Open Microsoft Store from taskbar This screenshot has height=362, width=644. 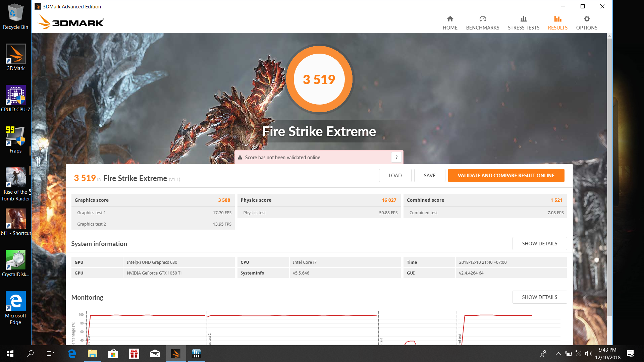pyautogui.click(x=113, y=354)
